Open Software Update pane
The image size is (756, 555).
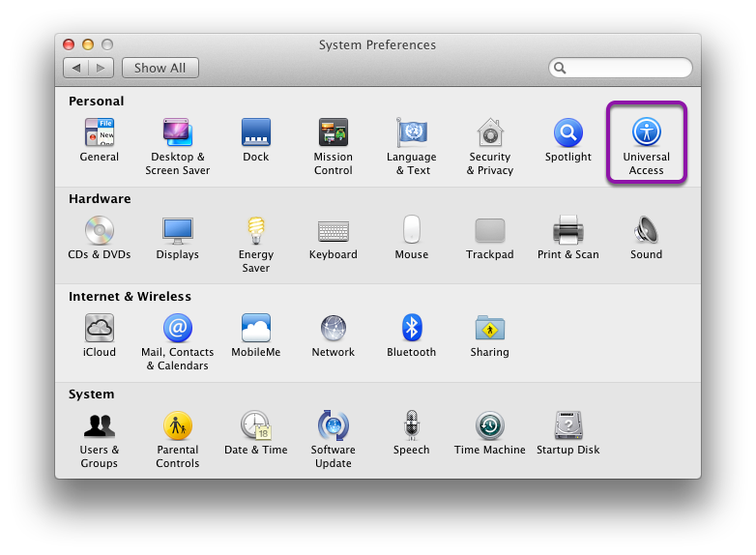point(334,439)
